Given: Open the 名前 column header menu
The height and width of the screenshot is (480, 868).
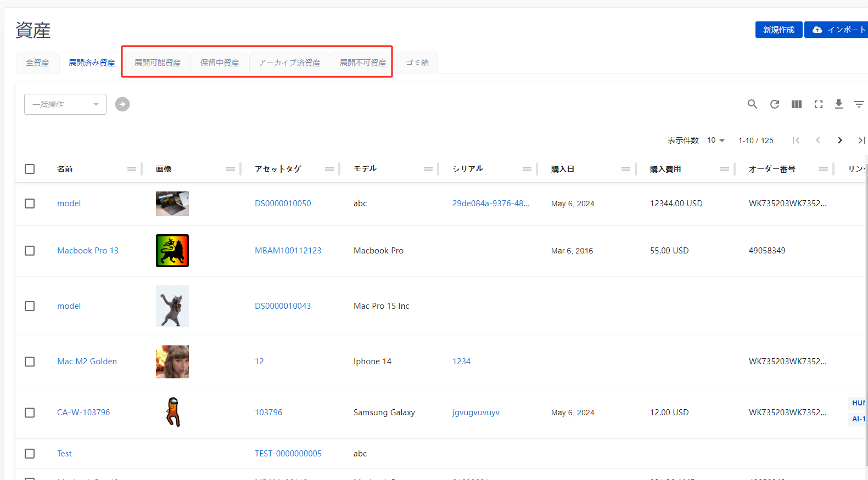Looking at the screenshot, I should pos(132,169).
